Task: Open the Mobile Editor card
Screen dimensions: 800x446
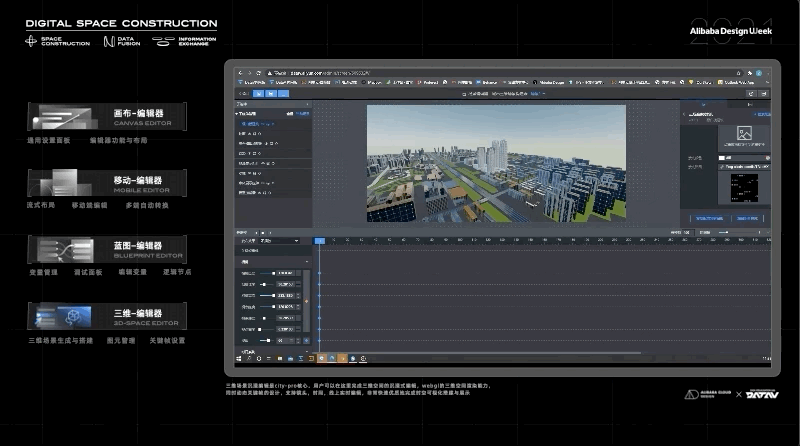Action: tap(108, 183)
